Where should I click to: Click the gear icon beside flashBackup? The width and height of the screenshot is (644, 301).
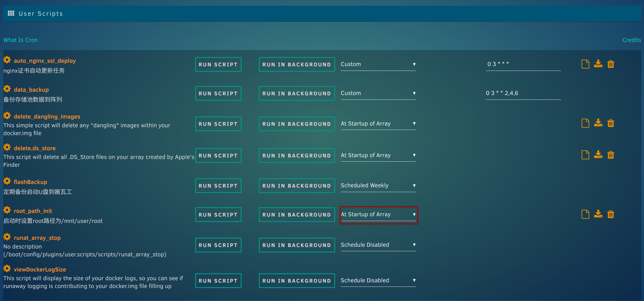pyautogui.click(x=7, y=181)
